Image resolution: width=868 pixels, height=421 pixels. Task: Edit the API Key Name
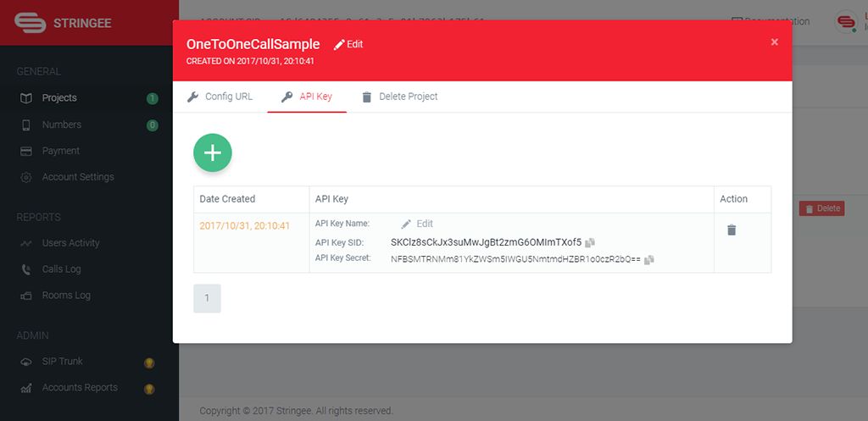pos(417,224)
